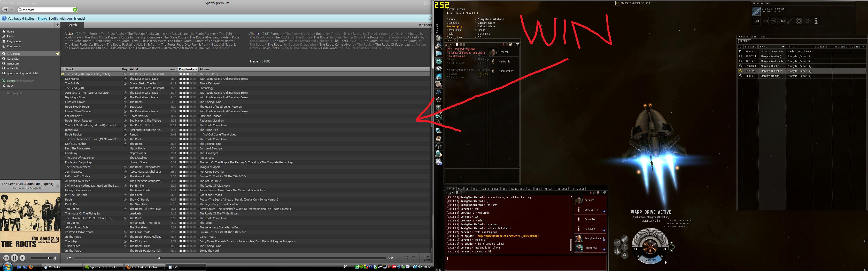Toggle repeat mode in Spotify
The width and height of the screenshot is (868, 271).
pyautogui.click(x=413, y=258)
